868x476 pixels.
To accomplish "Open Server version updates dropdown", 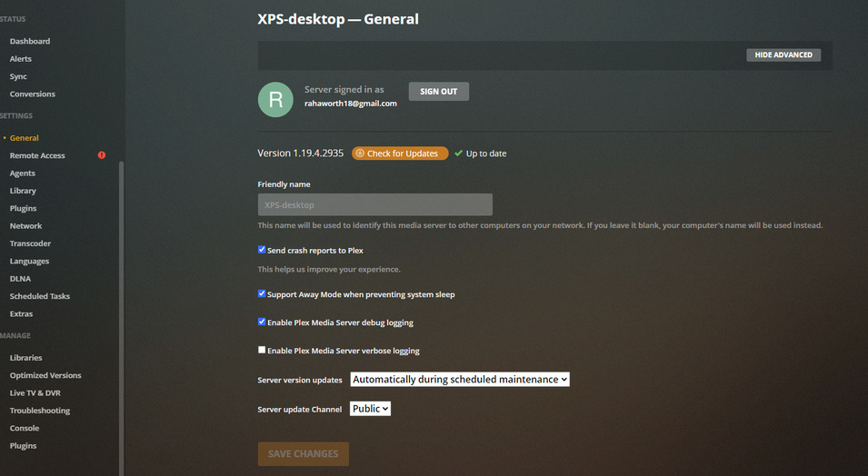I will pos(460,379).
